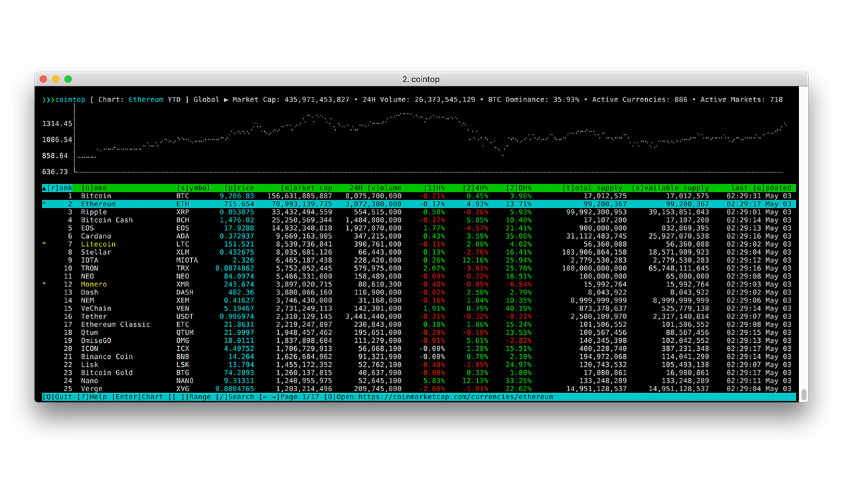
Task: Click the Cardano coin name
Action: point(96,236)
